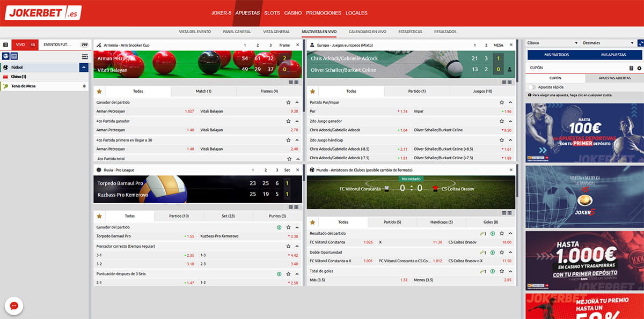This screenshot has height=319, width=644.
Task: Collapse 4to Partida primero en llegar a 30
Action: pos(297,139)
